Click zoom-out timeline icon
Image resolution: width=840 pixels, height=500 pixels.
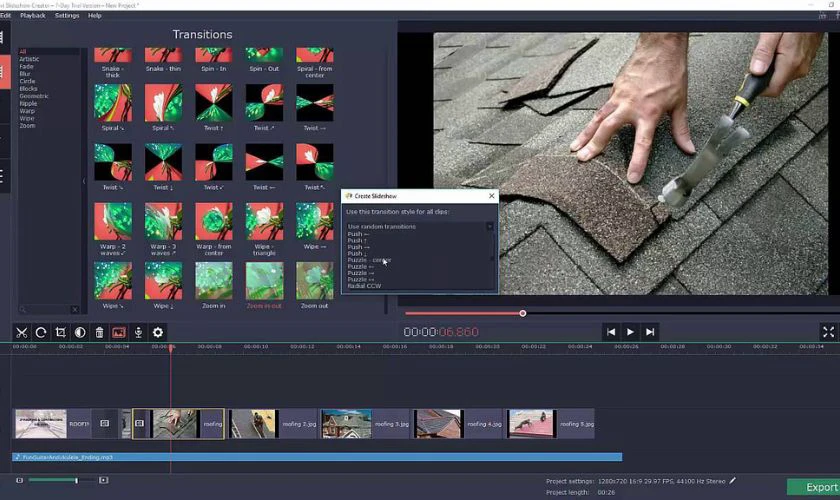tap(20, 480)
